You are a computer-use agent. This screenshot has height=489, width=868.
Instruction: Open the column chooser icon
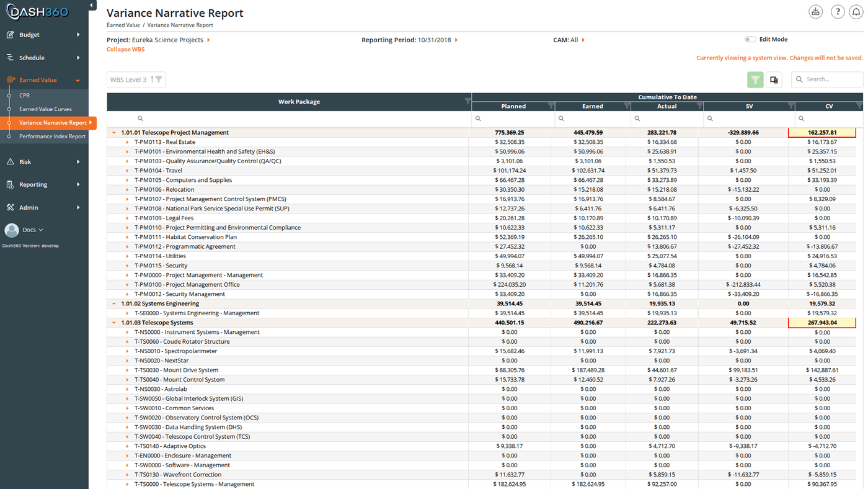click(774, 79)
